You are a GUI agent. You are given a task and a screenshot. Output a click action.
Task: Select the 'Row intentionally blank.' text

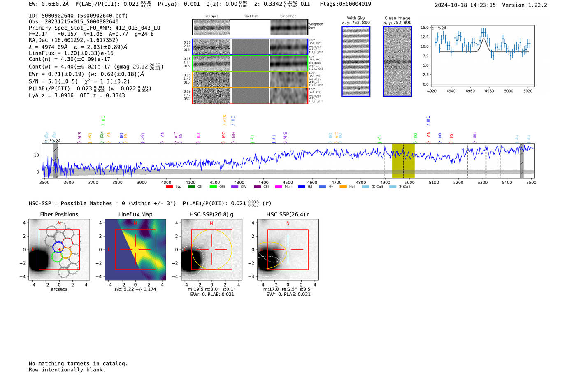pyautogui.click(x=67, y=370)
